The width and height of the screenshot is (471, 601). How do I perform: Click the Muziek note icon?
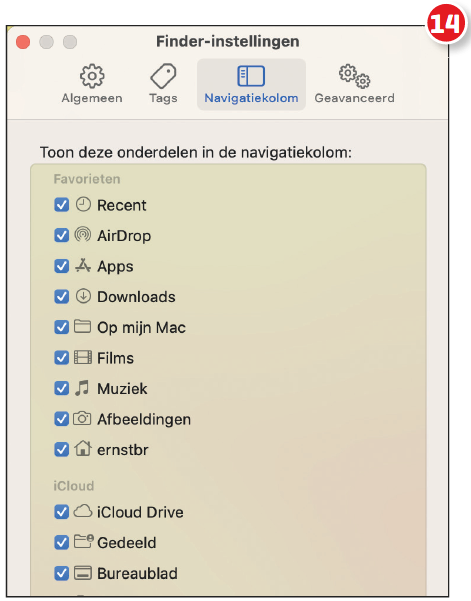[x=82, y=388]
